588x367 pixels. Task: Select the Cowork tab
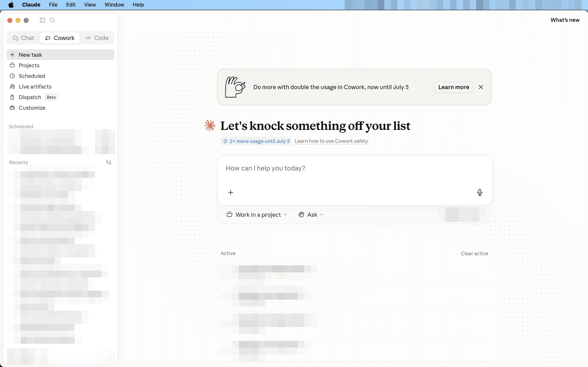tap(60, 38)
